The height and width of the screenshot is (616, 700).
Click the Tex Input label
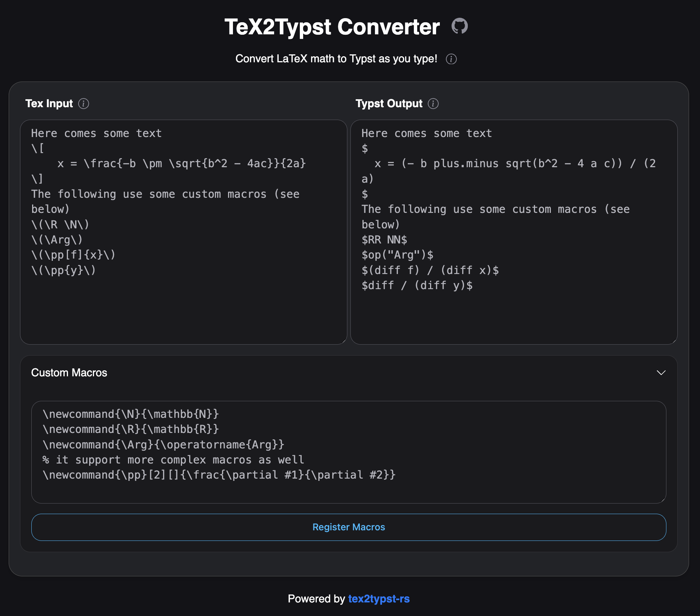pyautogui.click(x=49, y=103)
